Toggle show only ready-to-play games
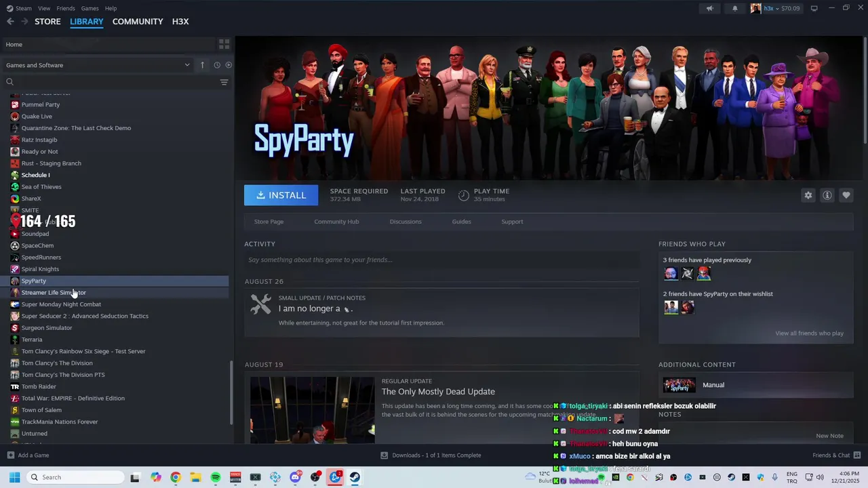This screenshot has height=488, width=868. pos(229,65)
